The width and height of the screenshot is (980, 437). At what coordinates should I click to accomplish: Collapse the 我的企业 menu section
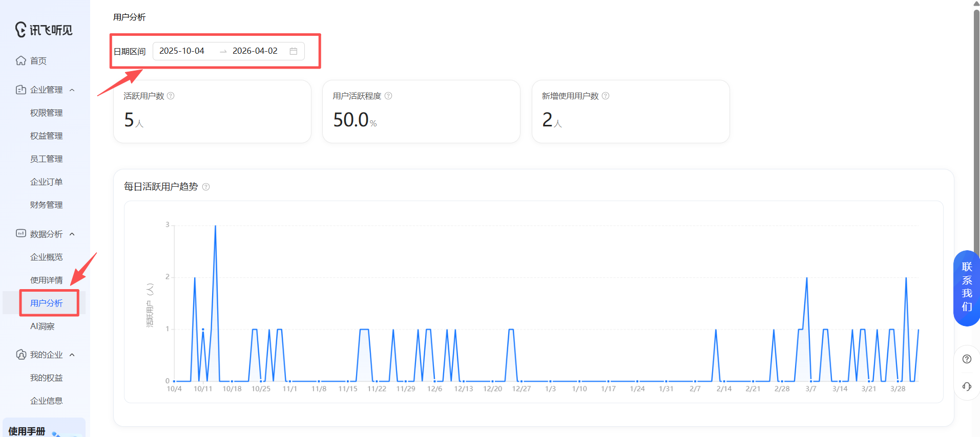tap(72, 355)
